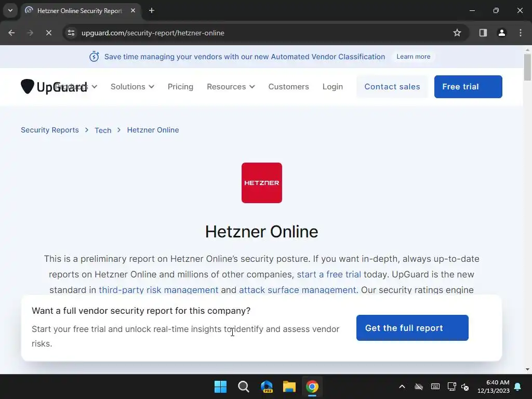Follow the 'start a free trial' link

329,274
